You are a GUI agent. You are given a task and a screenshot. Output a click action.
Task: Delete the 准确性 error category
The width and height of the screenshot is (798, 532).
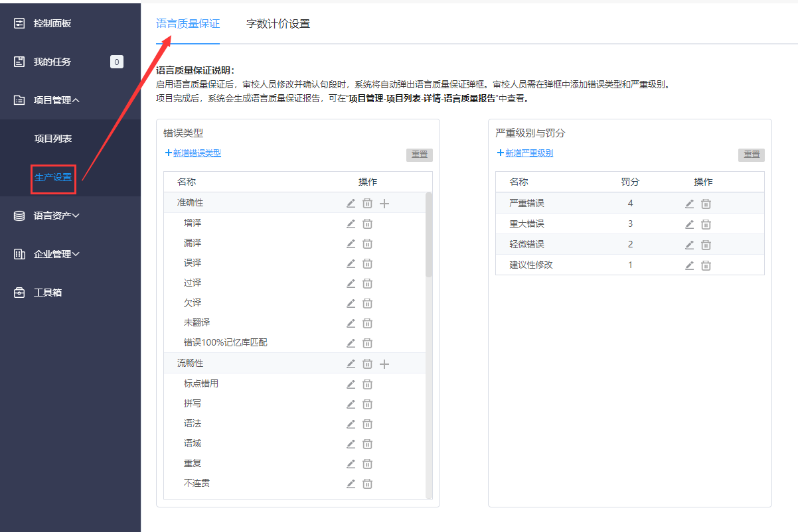[367, 204]
